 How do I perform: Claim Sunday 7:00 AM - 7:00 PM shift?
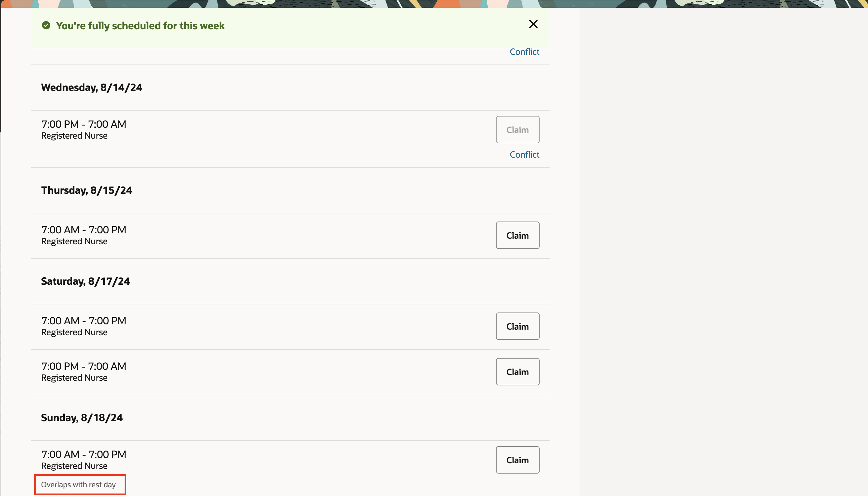tap(517, 460)
